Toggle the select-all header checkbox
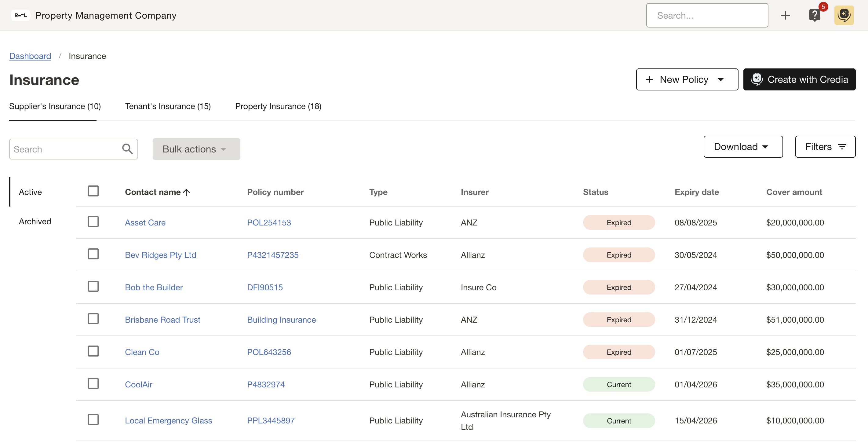This screenshot has width=868, height=443. (x=93, y=191)
